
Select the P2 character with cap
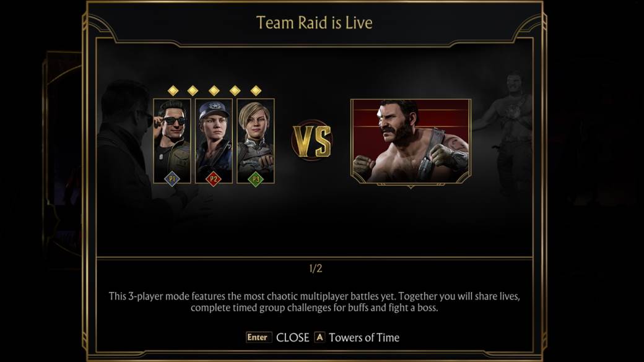(x=214, y=141)
